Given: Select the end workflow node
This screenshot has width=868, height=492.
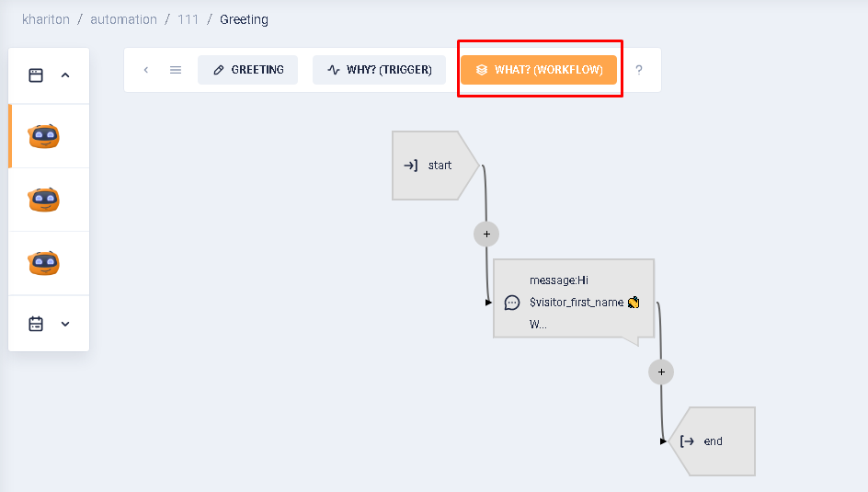Looking at the screenshot, I should [x=713, y=441].
